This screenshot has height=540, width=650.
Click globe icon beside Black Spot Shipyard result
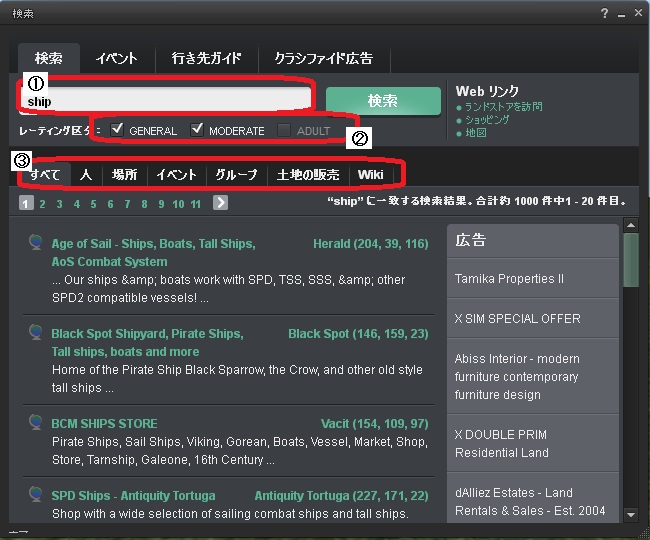pos(36,332)
